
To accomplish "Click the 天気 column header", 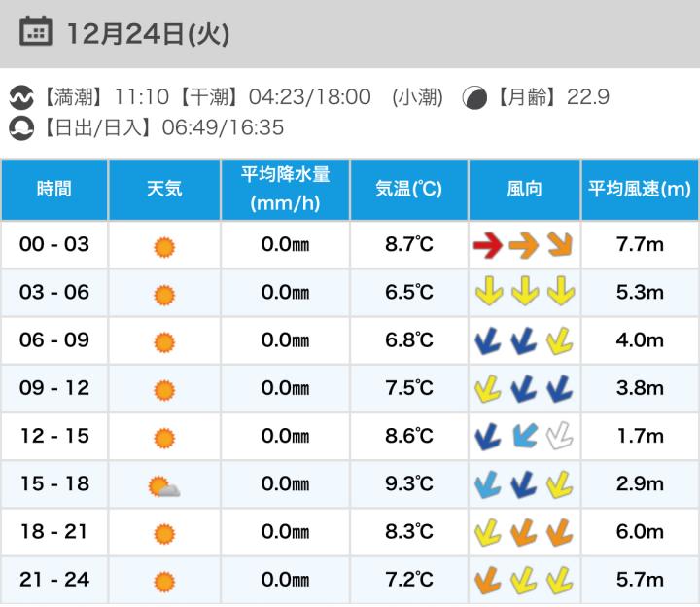I will (164, 190).
